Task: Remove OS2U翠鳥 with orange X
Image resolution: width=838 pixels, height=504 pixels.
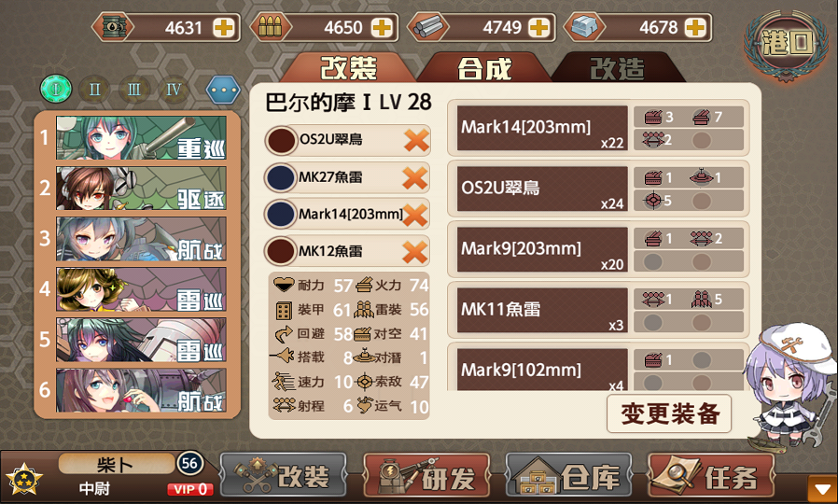Action: point(416,141)
